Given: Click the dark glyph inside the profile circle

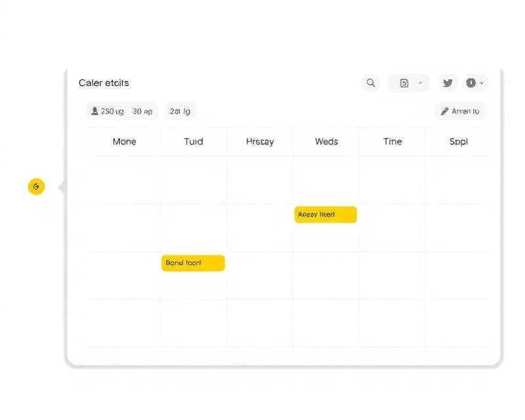Looking at the screenshot, I should pyautogui.click(x=471, y=83).
